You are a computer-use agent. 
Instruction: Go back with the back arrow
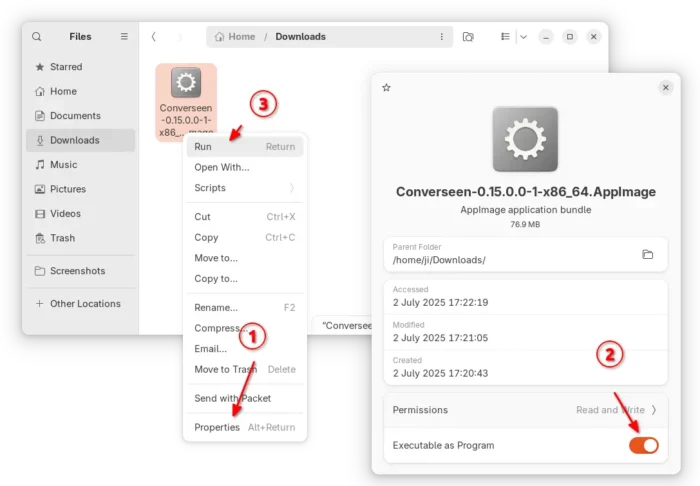coord(153,37)
